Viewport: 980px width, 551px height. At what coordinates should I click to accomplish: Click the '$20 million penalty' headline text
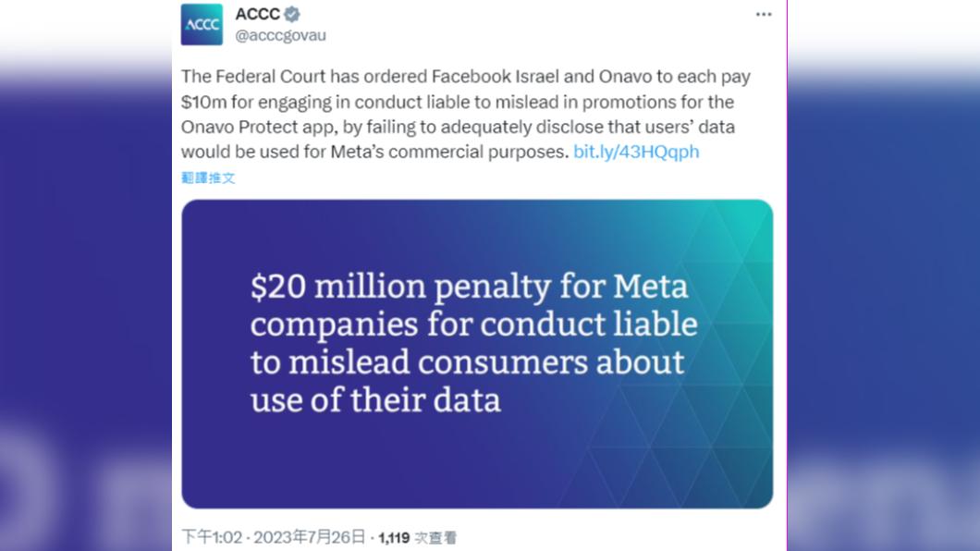(370, 287)
